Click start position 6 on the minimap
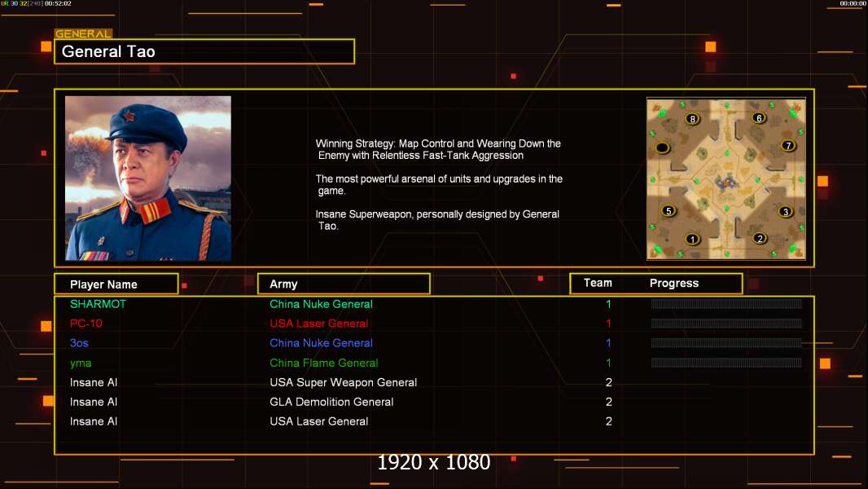 point(759,117)
